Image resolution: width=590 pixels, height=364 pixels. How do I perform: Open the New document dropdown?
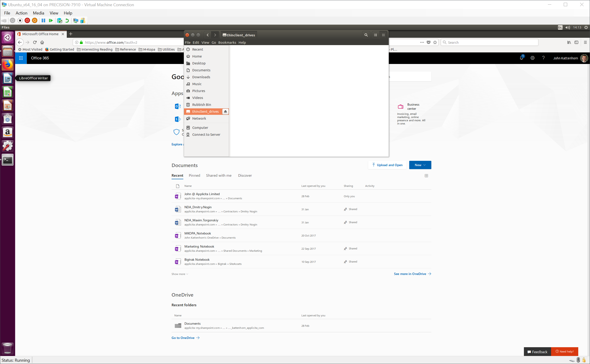(420, 165)
